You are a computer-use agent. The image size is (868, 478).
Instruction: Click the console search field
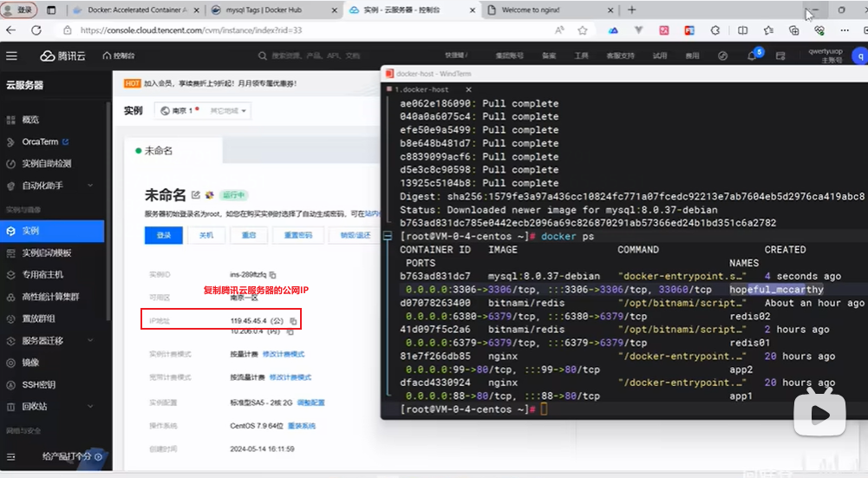pyautogui.click(x=316, y=56)
